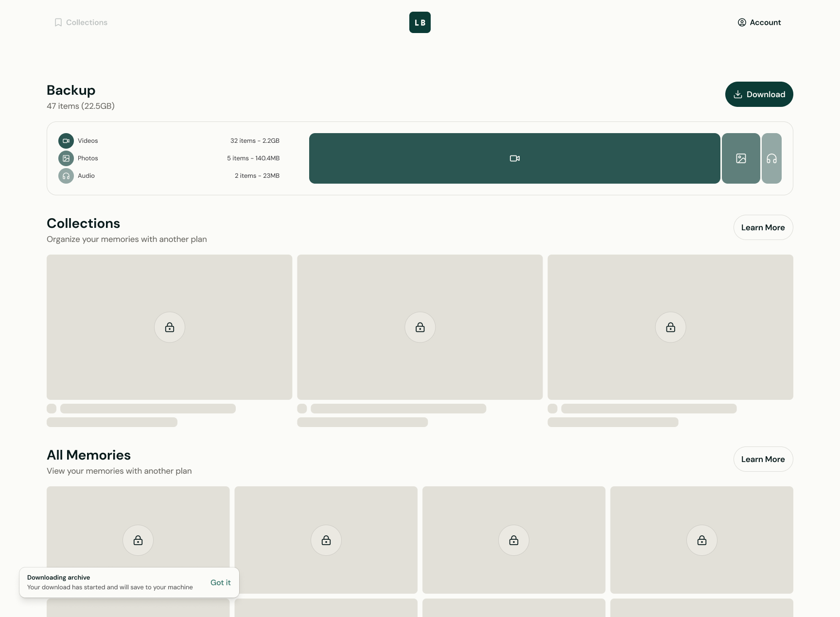Click the Backup heading
This screenshot has width=840, height=617.
71,90
